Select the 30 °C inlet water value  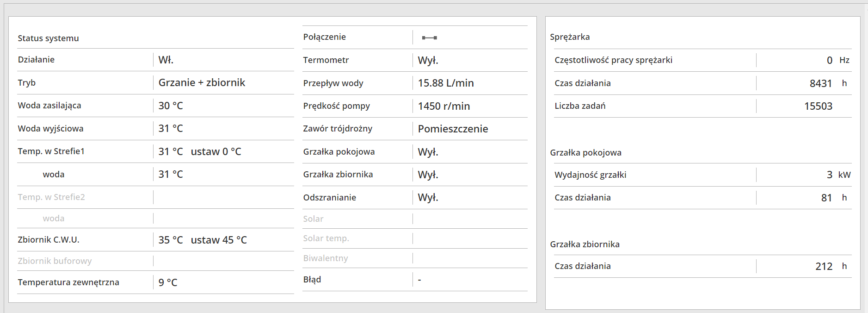(171, 106)
